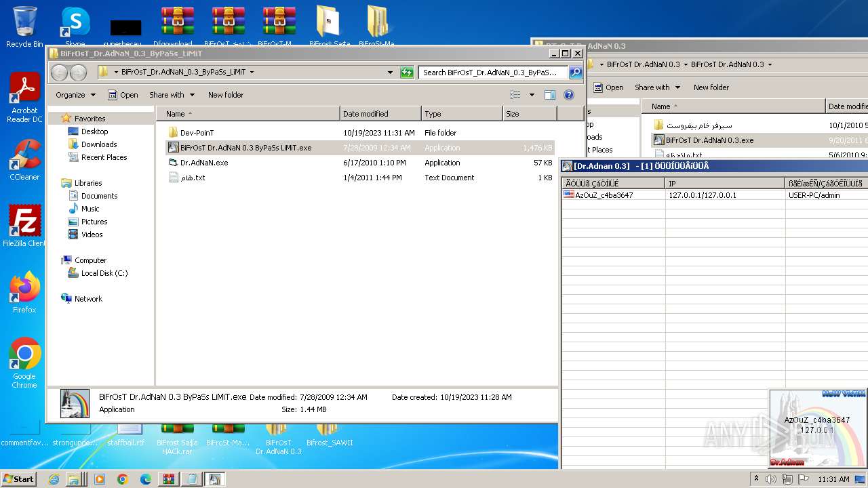
Task: Open the Music library
Action: point(90,209)
